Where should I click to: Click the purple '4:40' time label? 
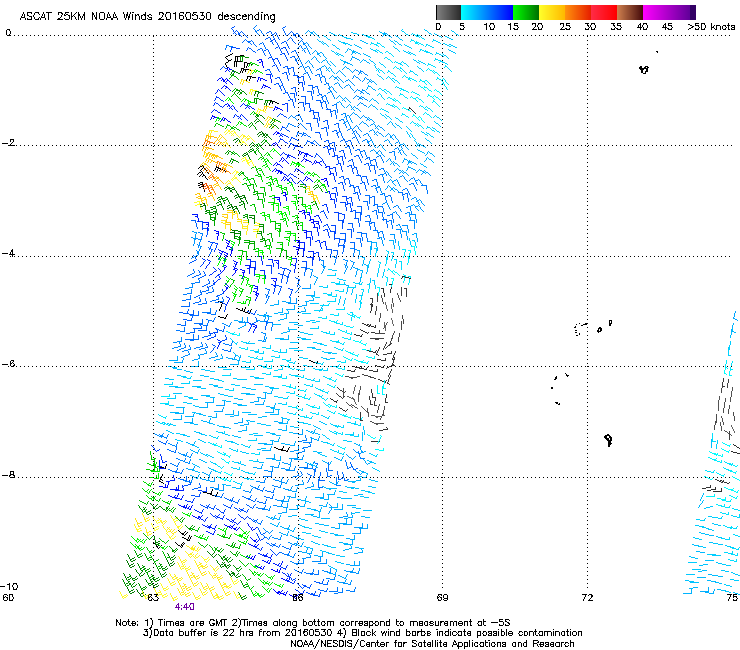coord(185,607)
